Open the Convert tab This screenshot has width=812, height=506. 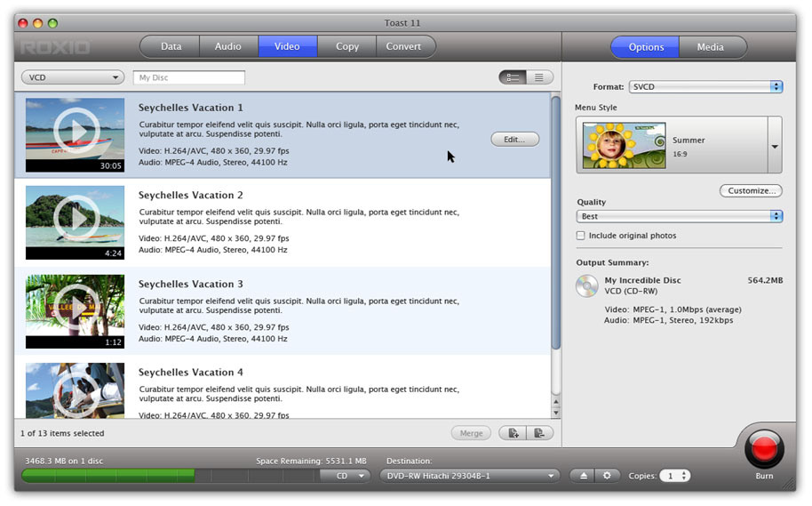point(404,46)
